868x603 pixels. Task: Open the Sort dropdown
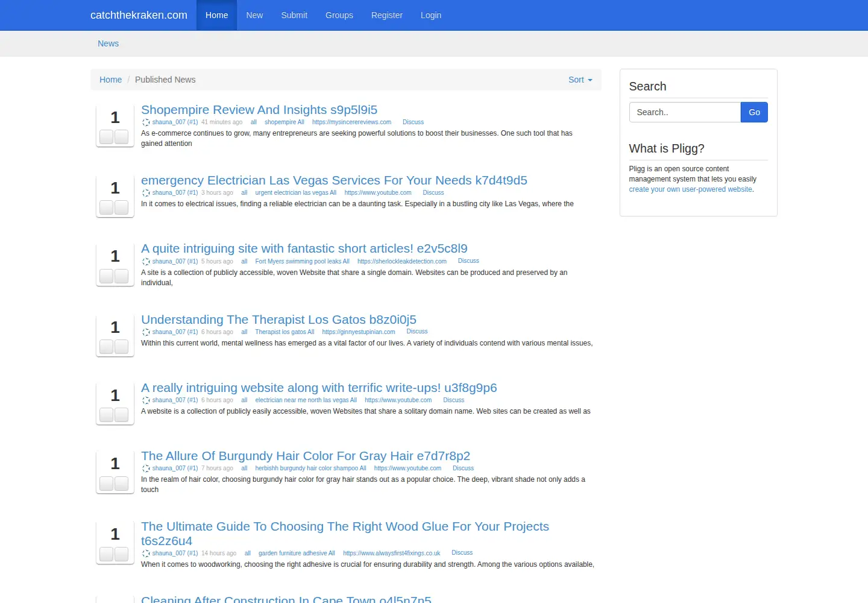pyautogui.click(x=580, y=80)
